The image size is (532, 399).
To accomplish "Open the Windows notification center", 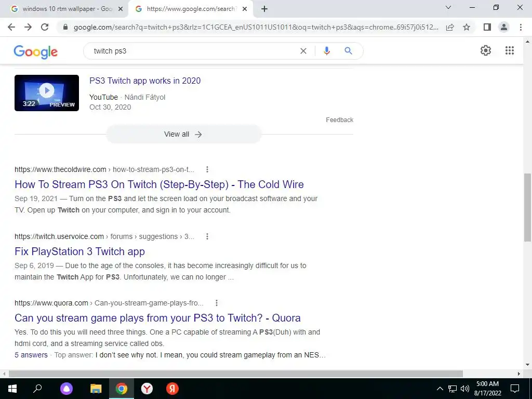I will click(515, 389).
